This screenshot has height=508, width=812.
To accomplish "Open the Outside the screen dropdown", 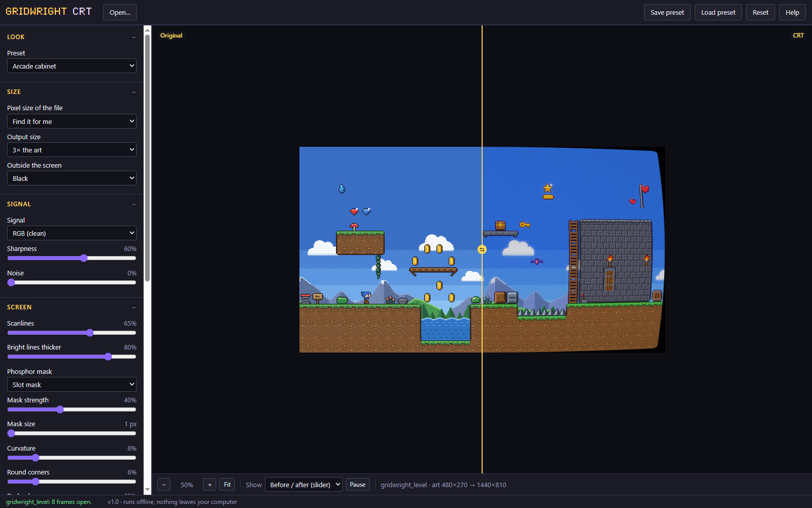I will coord(72,178).
